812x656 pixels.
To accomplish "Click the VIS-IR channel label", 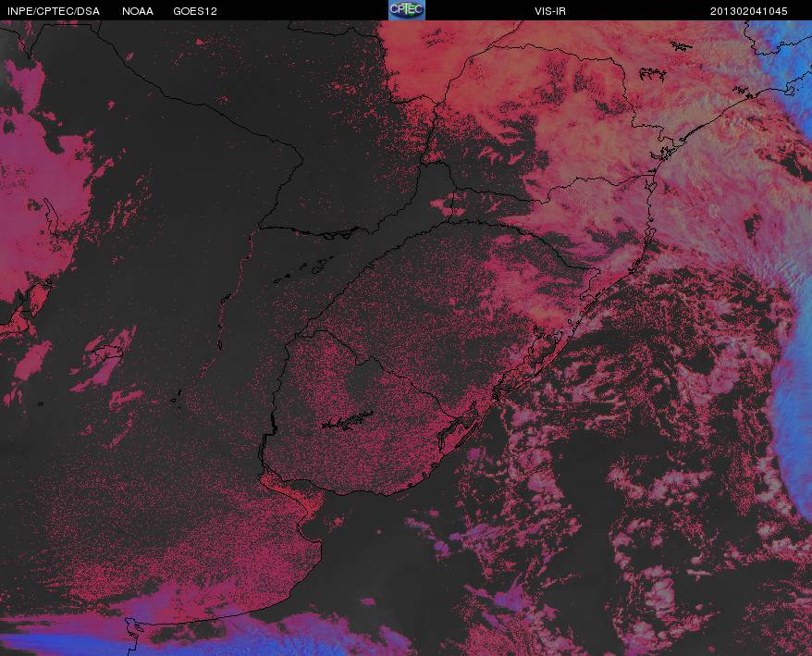I will (x=550, y=11).
